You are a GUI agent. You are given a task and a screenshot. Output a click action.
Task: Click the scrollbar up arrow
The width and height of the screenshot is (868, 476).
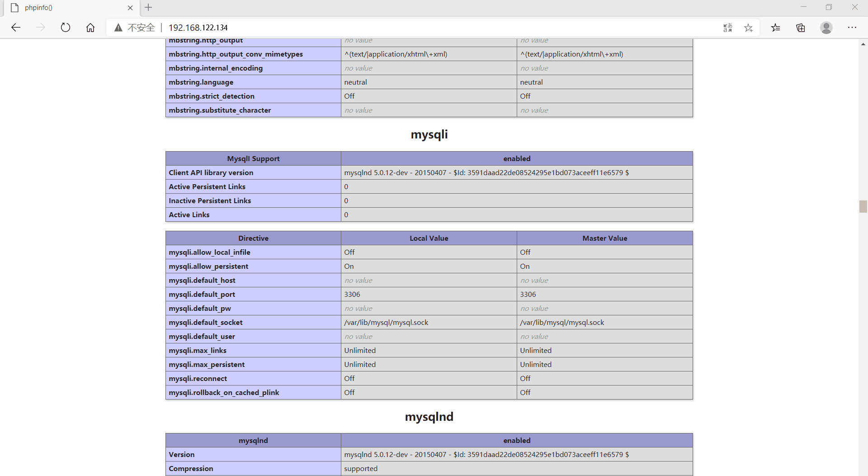point(863,44)
